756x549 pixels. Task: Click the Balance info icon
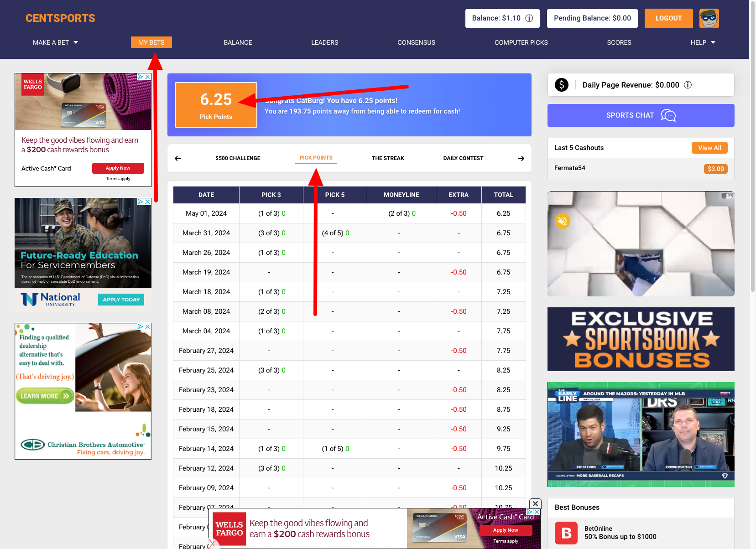point(529,18)
